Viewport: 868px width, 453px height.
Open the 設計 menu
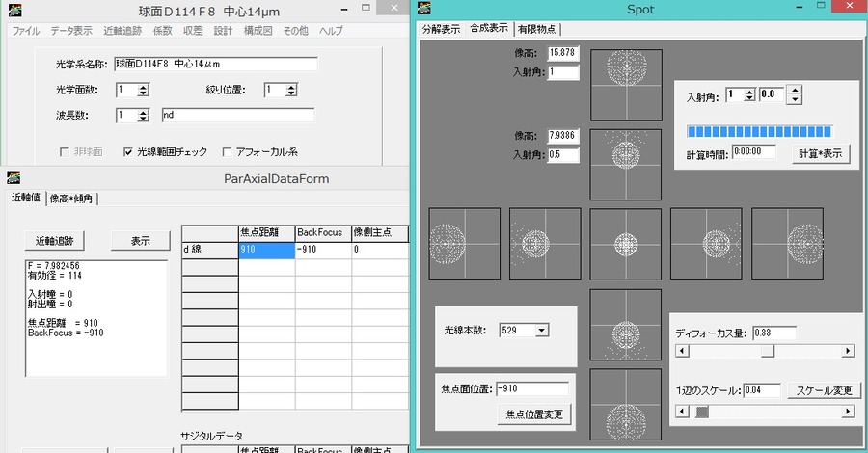[223, 31]
